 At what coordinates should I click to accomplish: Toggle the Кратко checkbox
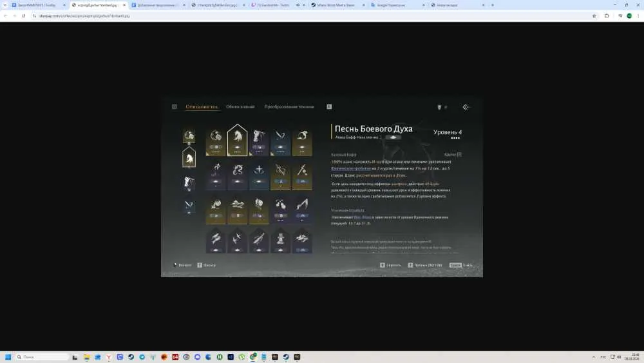point(459,155)
